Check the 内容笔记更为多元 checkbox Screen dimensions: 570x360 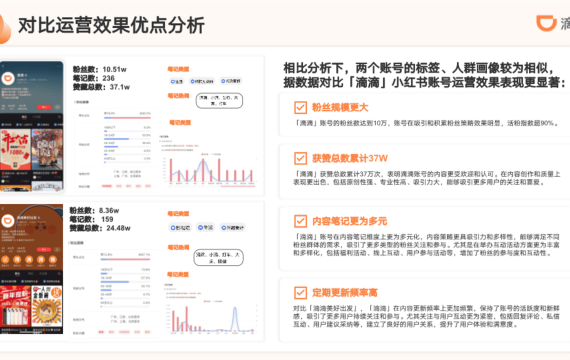pyautogui.click(x=300, y=221)
